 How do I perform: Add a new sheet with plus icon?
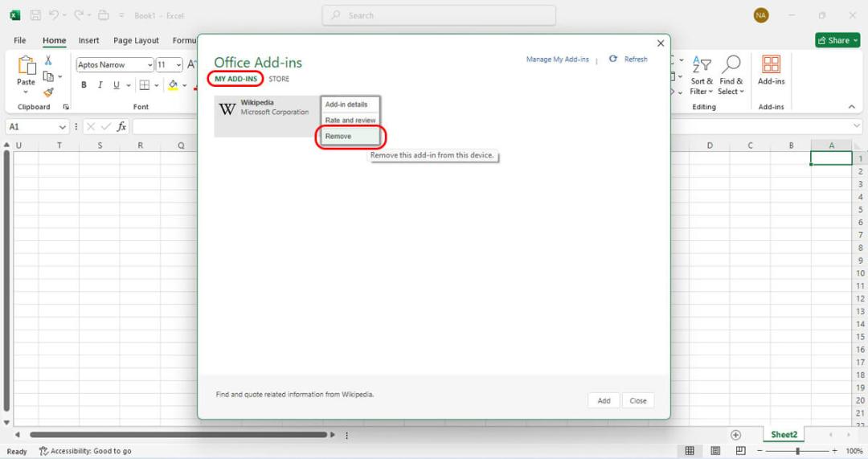pos(735,435)
